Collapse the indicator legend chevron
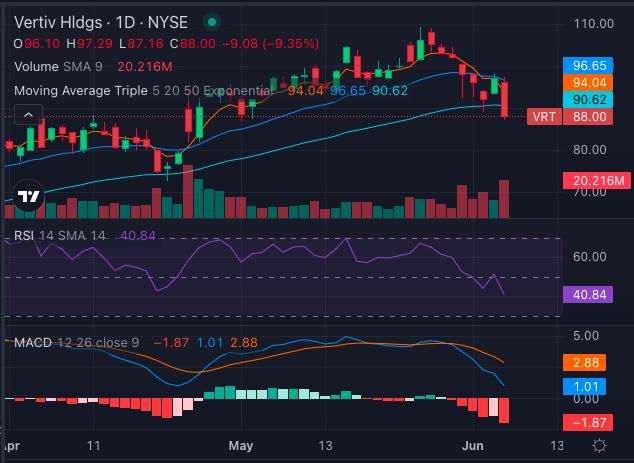The height and width of the screenshot is (463, 634). tap(28, 115)
